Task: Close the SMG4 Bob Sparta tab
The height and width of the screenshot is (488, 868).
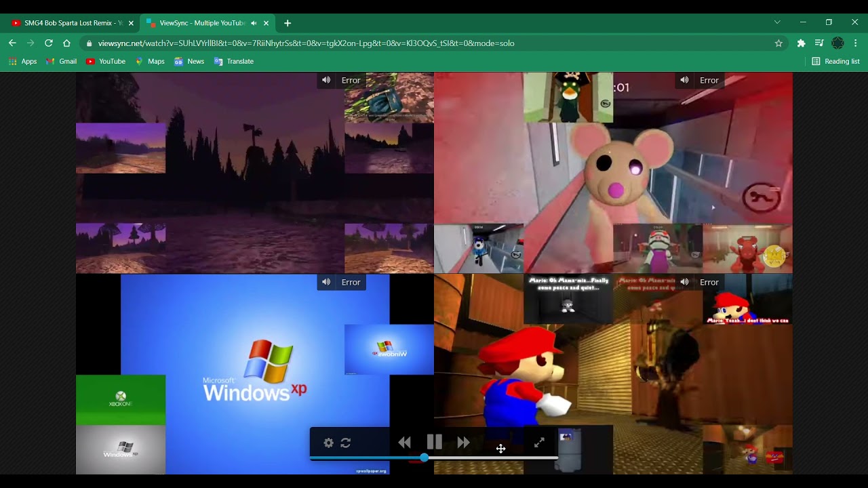Action: point(131,23)
